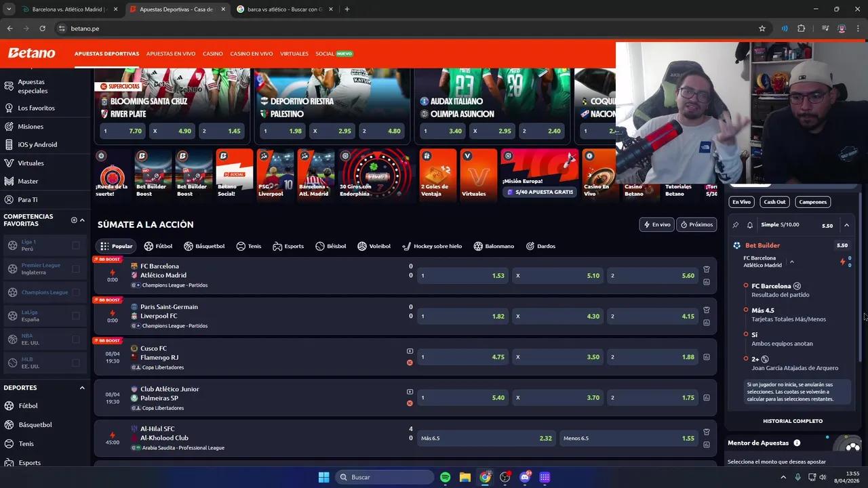Screen dimensions: 868x488
Task: Open Spotify from the taskbar
Action: 446,477
